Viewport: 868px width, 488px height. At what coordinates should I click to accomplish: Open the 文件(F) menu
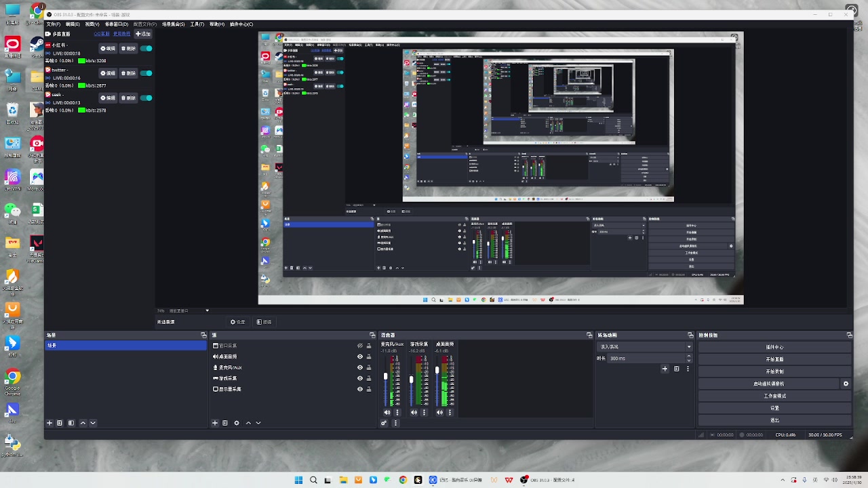click(53, 24)
